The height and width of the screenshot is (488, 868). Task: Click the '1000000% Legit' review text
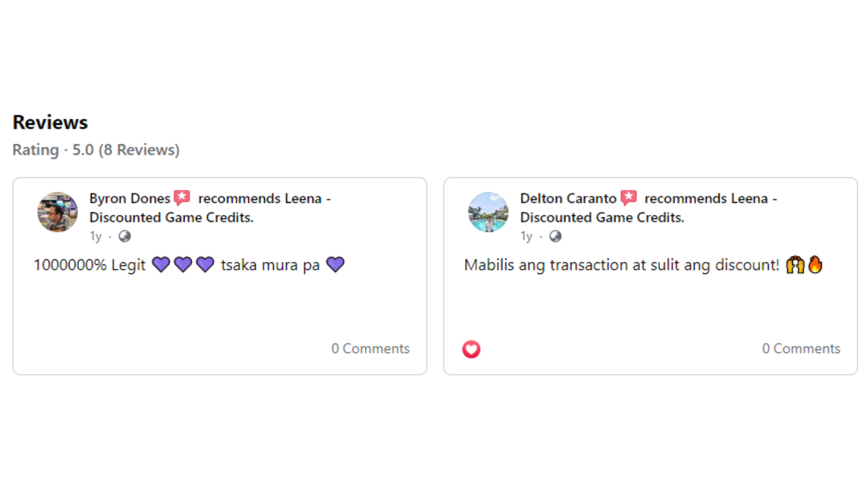point(90,265)
